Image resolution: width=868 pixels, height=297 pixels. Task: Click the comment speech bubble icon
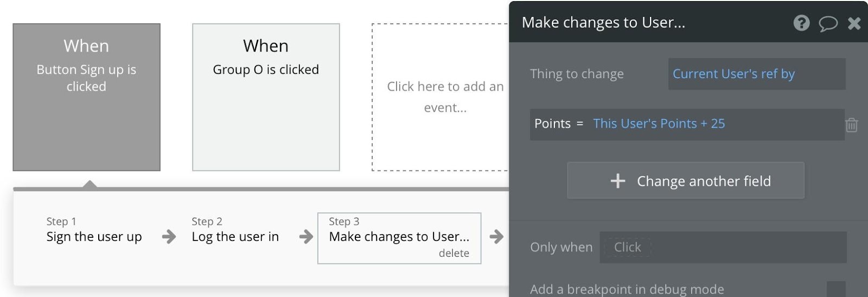[828, 23]
